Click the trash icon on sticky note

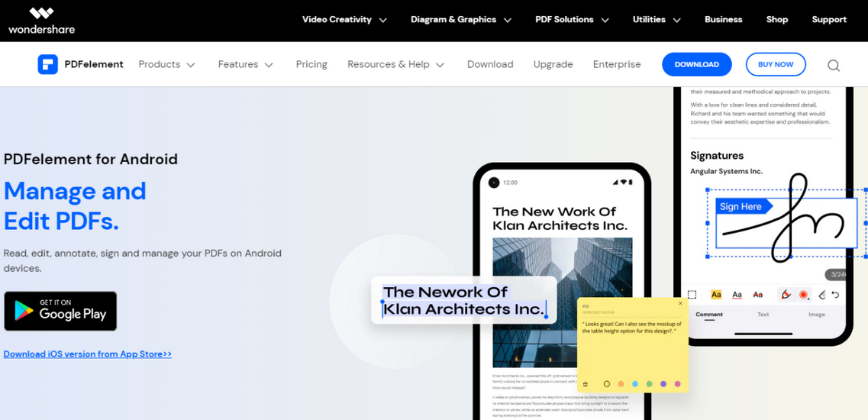[x=585, y=383]
